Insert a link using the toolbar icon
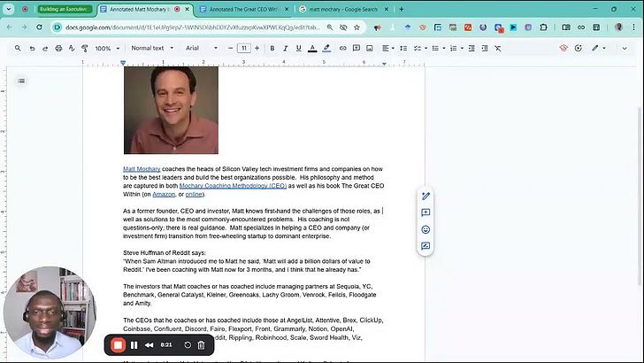 coord(343,48)
